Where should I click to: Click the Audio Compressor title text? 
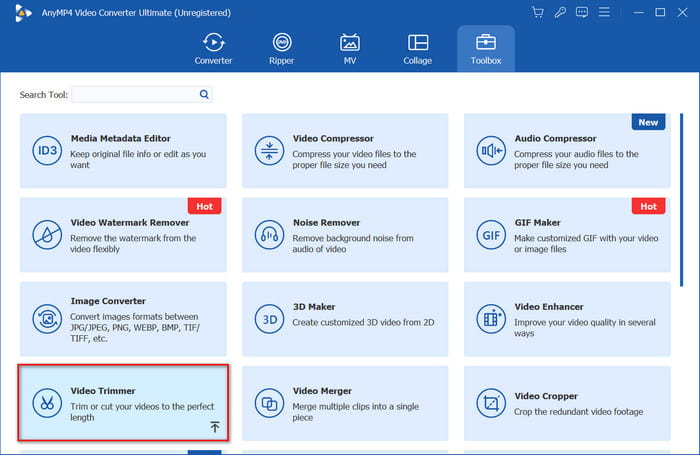(555, 138)
